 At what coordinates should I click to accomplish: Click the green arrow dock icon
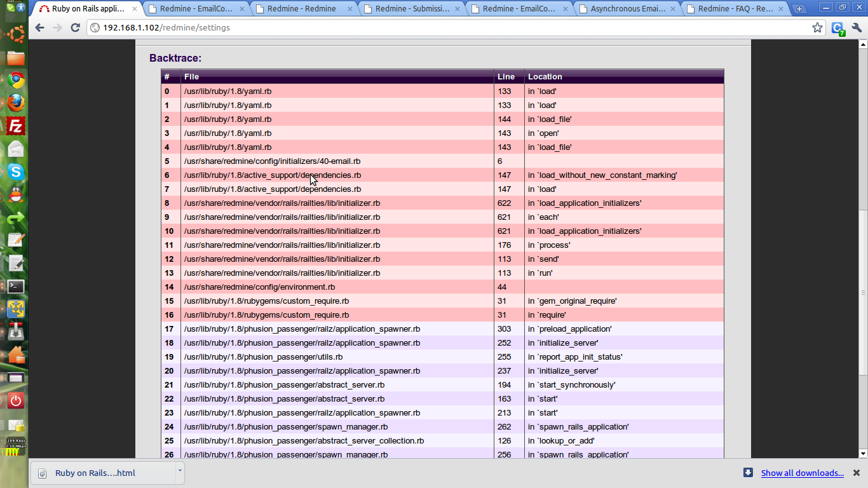pyautogui.click(x=16, y=218)
